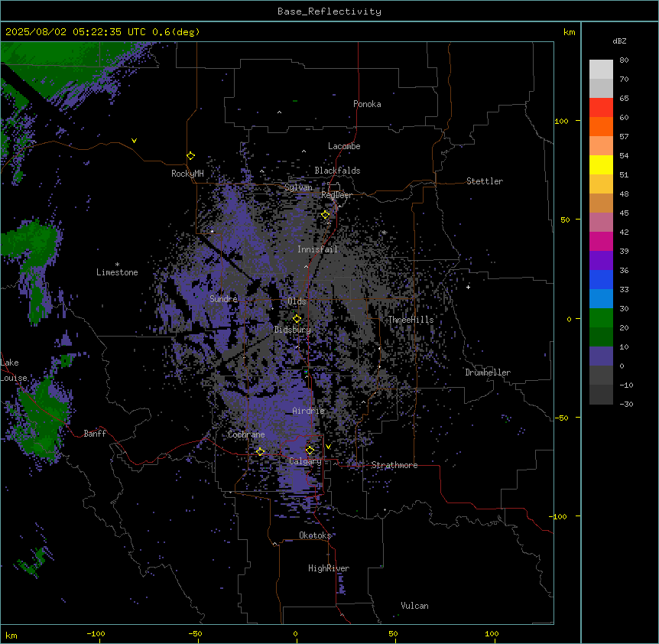Viewport: 659px width, 644px height.
Task: Click the RockyMH label
Action: pyautogui.click(x=187, y=174)
